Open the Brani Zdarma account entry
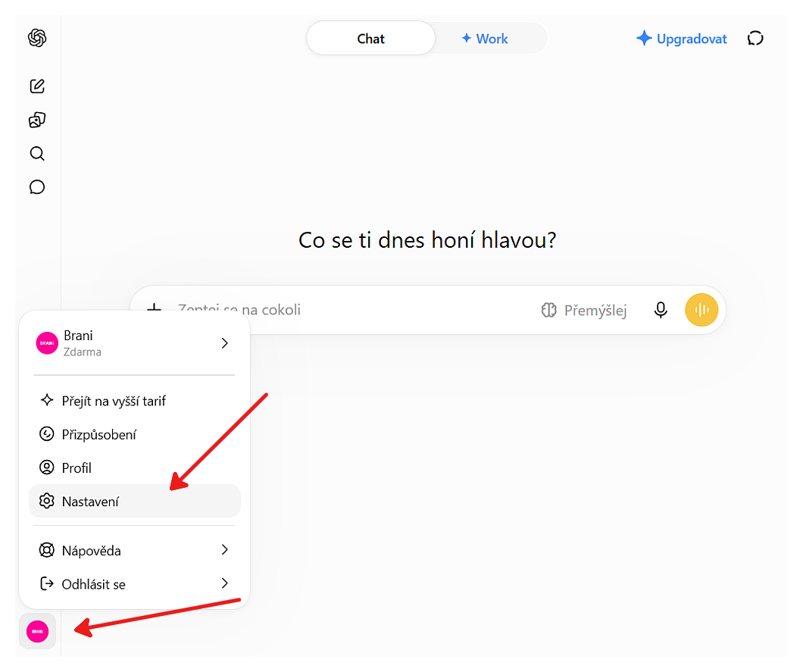Screen dimensions: 803x672 pos(134,343)
